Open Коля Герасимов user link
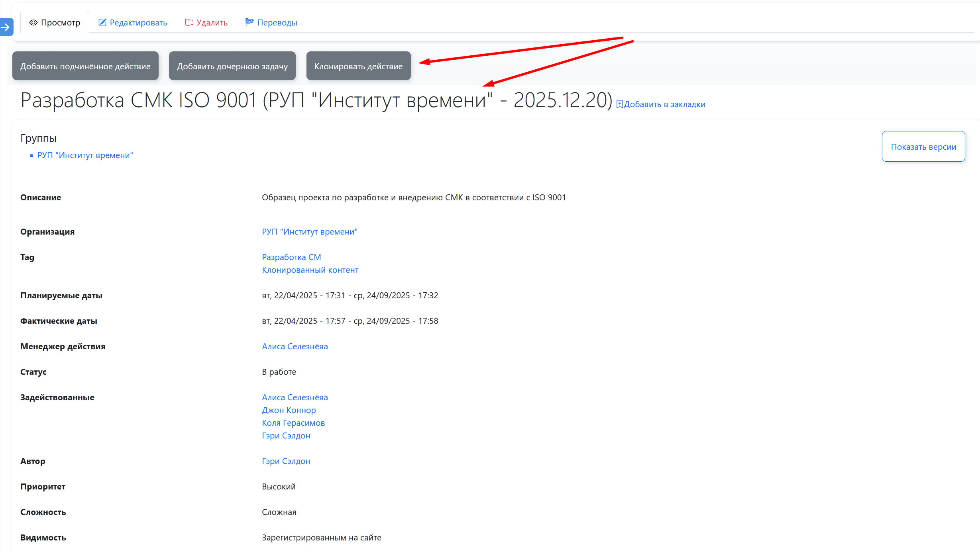This screenshot has width=980, height=552. point(293,423)
